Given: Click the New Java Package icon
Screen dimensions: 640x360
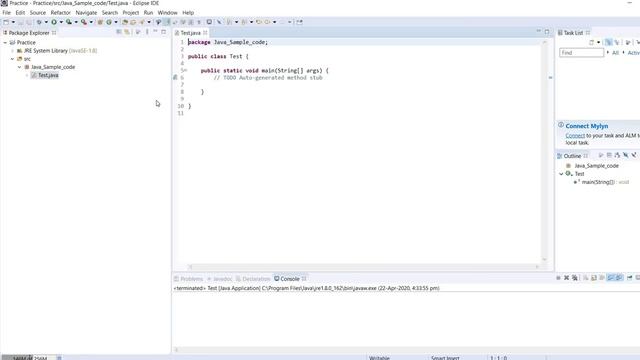Looking at the screenshot, I should click(100, 22).
